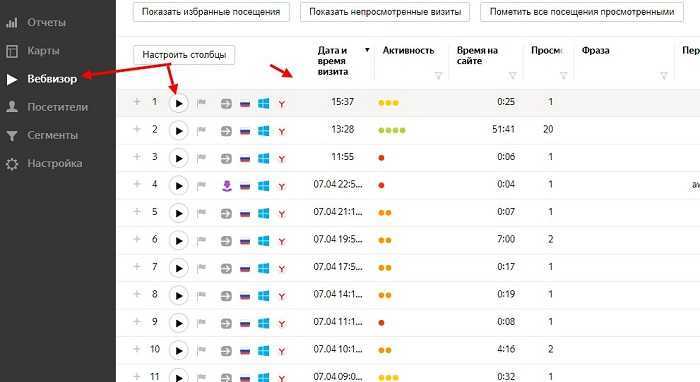This screenshot has height=382, width=700.
Task: Open the Отчеты section in sidebar
Action: point(36,22)
